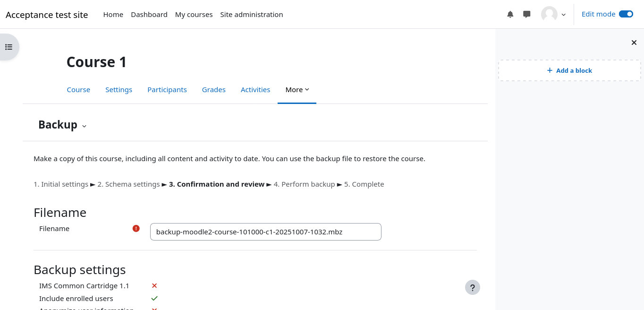
Task: Open My courses in top navigation
Action: (194, 15)
